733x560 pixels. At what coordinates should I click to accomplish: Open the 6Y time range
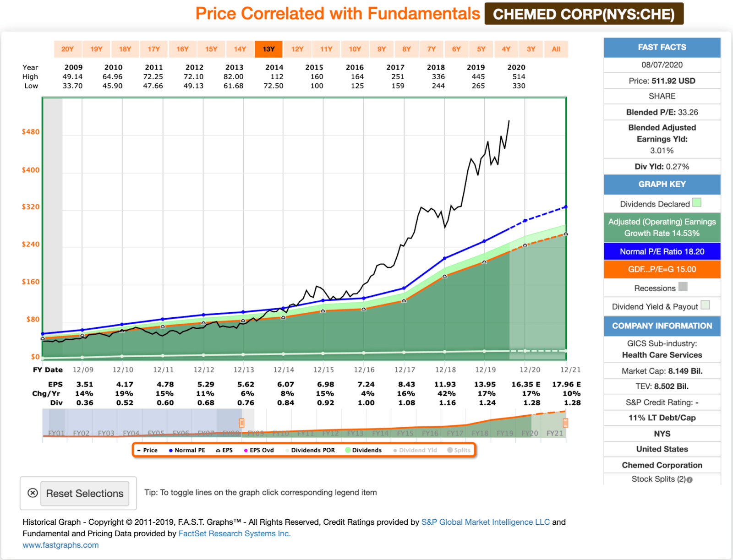[456, 49]
